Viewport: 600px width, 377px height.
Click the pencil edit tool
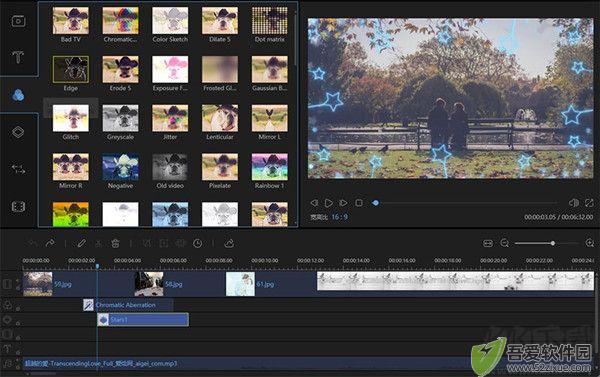(81, 243)
